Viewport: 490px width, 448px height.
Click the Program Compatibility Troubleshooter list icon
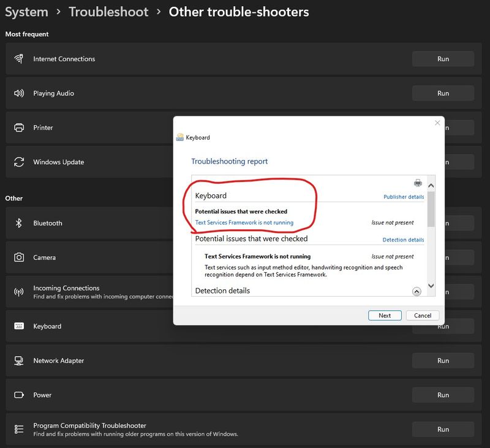[x=19, y=429]
